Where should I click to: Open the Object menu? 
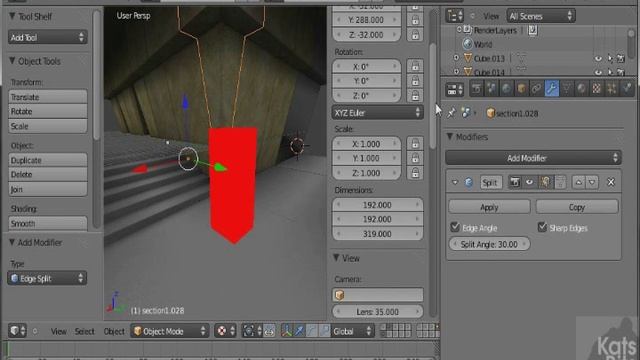(114, 331)
